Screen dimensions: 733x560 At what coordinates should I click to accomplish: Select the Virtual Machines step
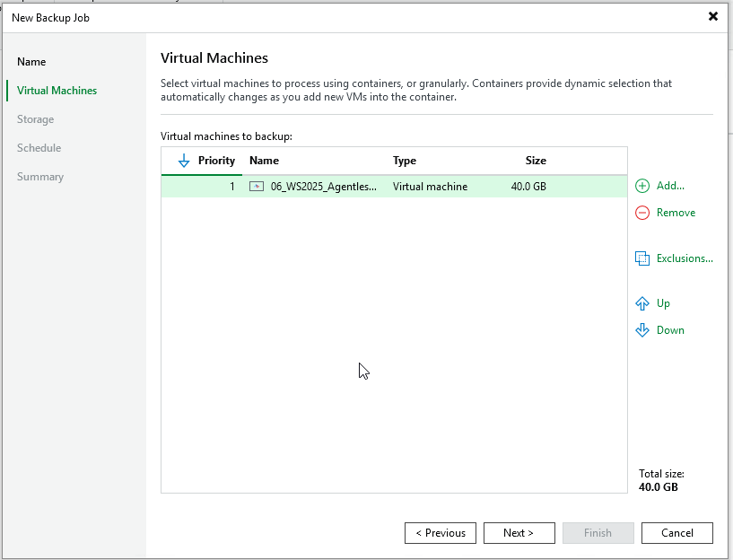pos(57,91)
